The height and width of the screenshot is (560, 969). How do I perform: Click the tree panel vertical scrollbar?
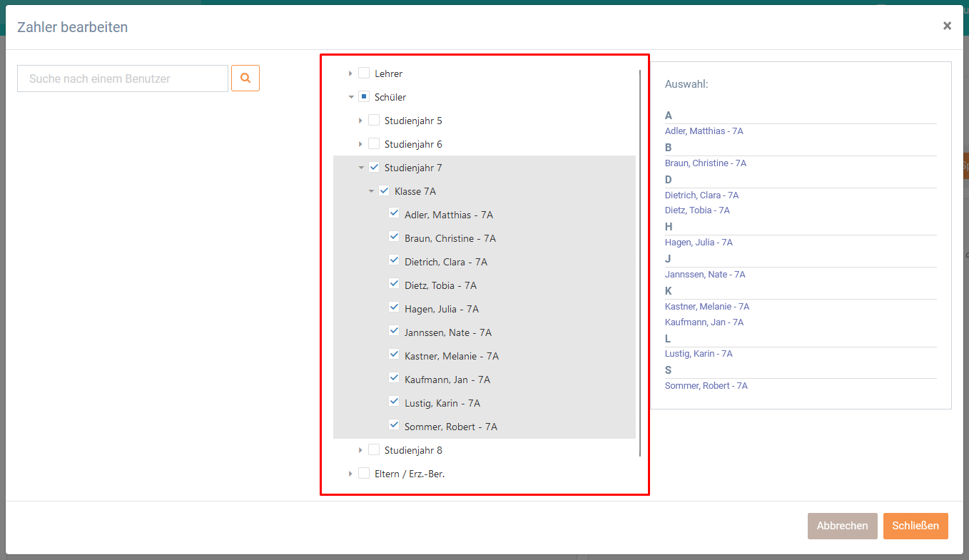[x=640, y=264]
